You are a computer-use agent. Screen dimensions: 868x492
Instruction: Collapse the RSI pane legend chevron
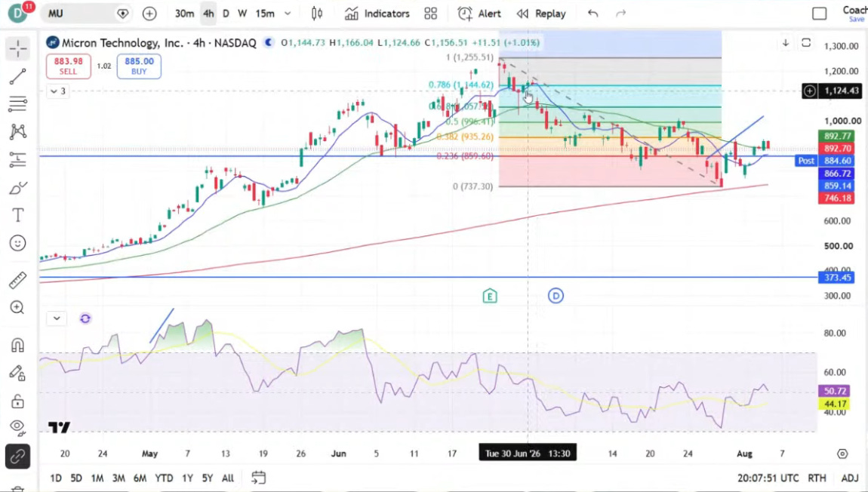click(x=57, y=318)
